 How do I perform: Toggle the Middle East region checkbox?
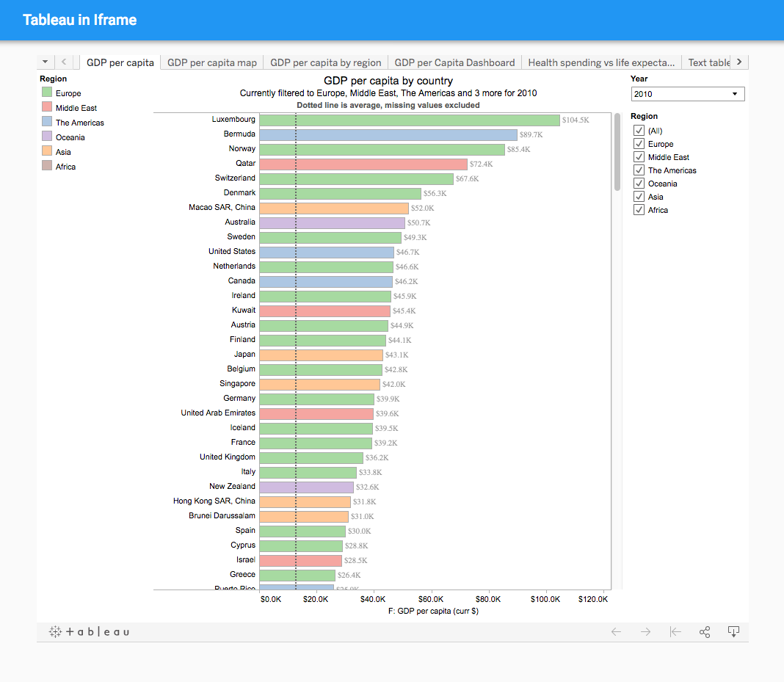tap(639, 157)
